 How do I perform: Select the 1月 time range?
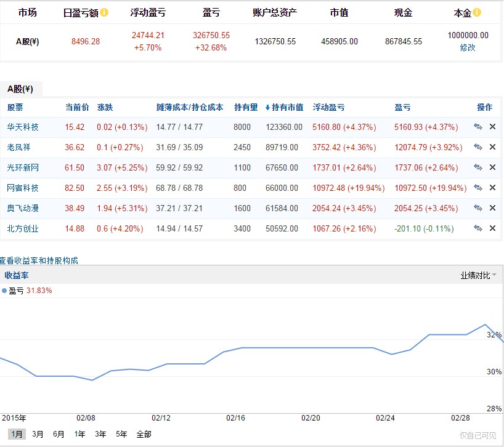pyautogui.click(x=17, y=434)
